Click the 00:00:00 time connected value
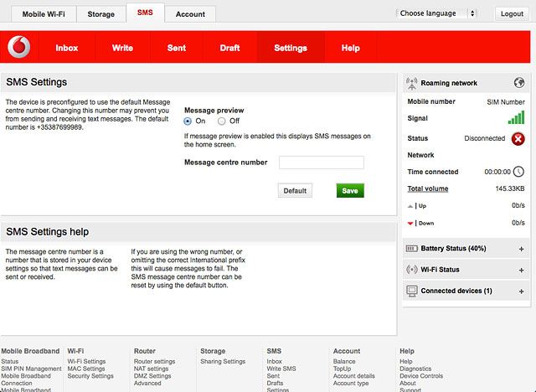The image size is (536, 392). [497, 172]
